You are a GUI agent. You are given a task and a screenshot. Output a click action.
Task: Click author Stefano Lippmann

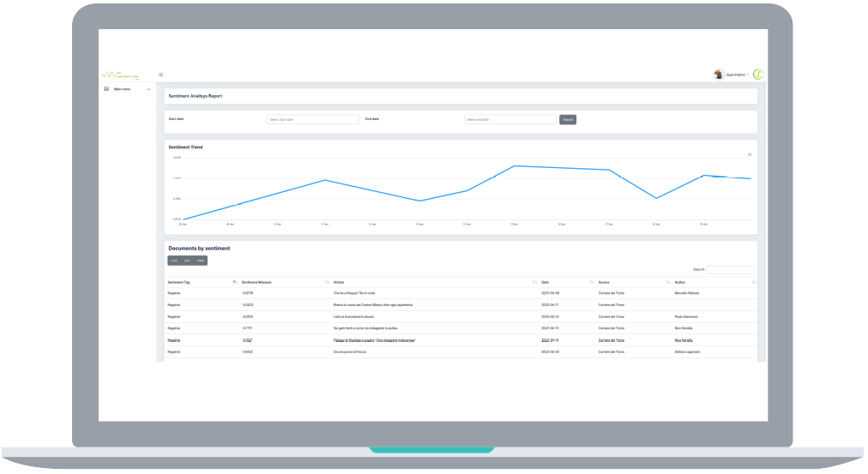click(x=687, y=352)
